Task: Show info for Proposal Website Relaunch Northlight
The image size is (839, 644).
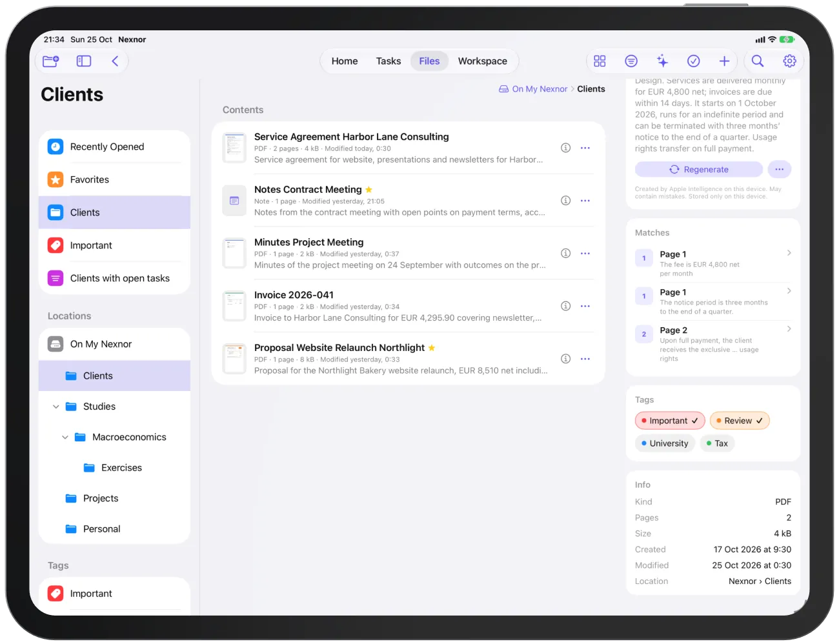Action: pyautogui.click(x=565, y=359)
